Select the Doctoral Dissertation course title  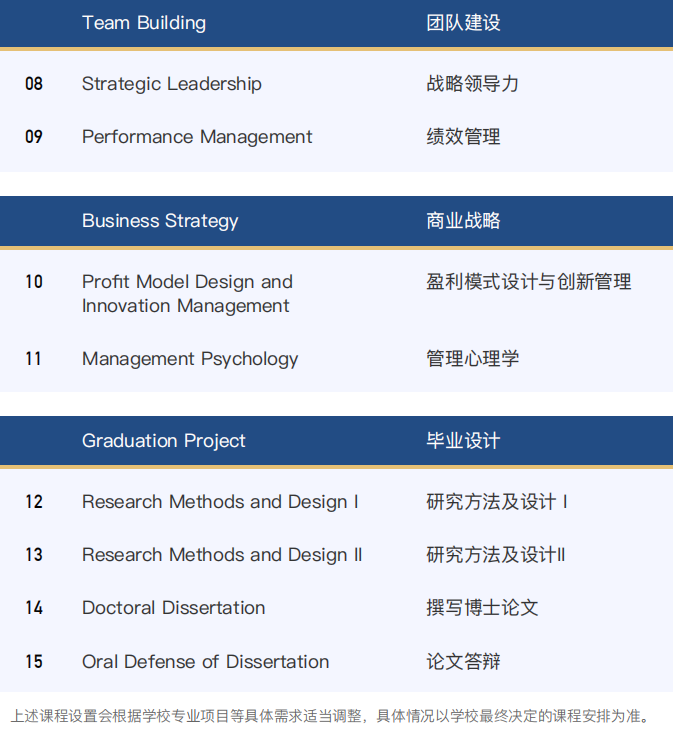[174, 608]
